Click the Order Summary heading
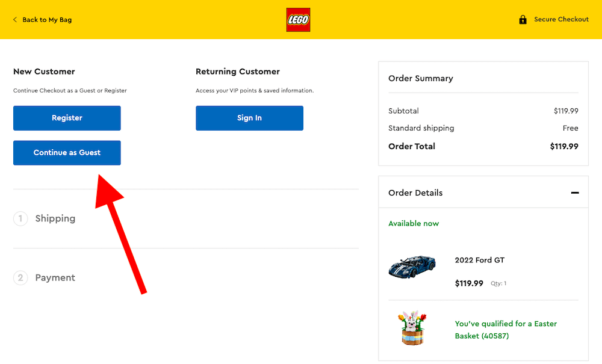Screen dimensions: 602x364 (421, 78)
